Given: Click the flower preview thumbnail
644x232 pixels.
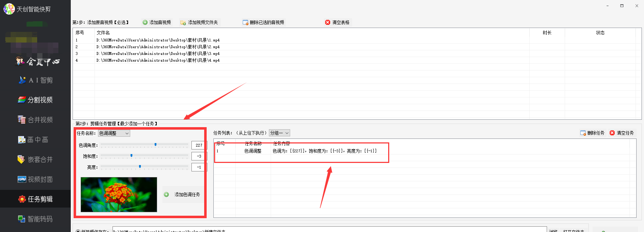Looking at the screenshot, I should (x=119, y=194).
